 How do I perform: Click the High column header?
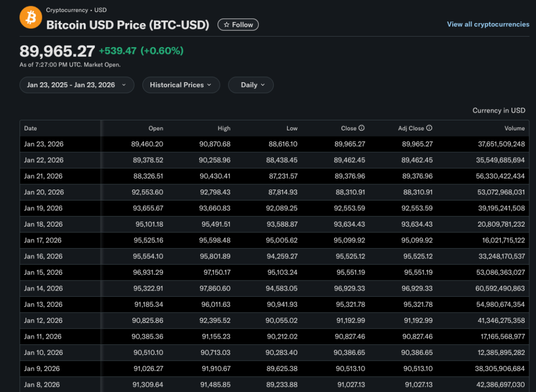click(x=224, y=128)
